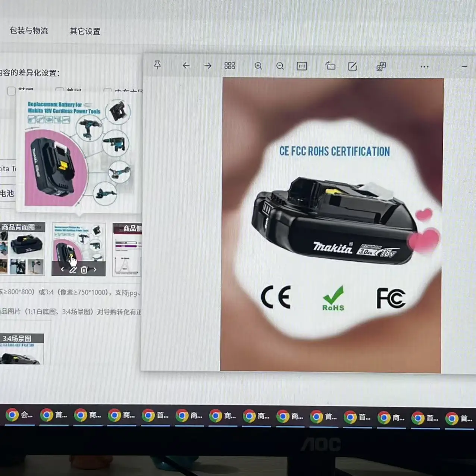Click the Makita battery image in viewer
The height and width of the screenshot is (476, 476).
332,225
